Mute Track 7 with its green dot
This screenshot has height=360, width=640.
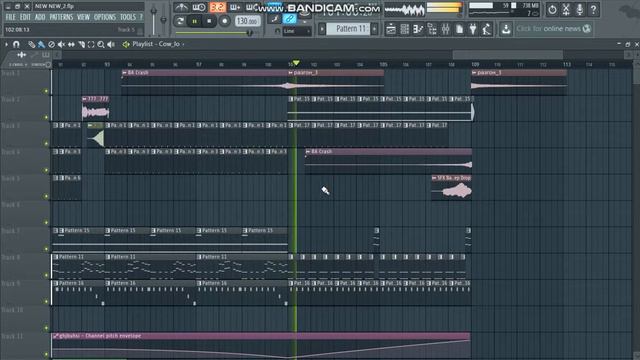point(46,249)
